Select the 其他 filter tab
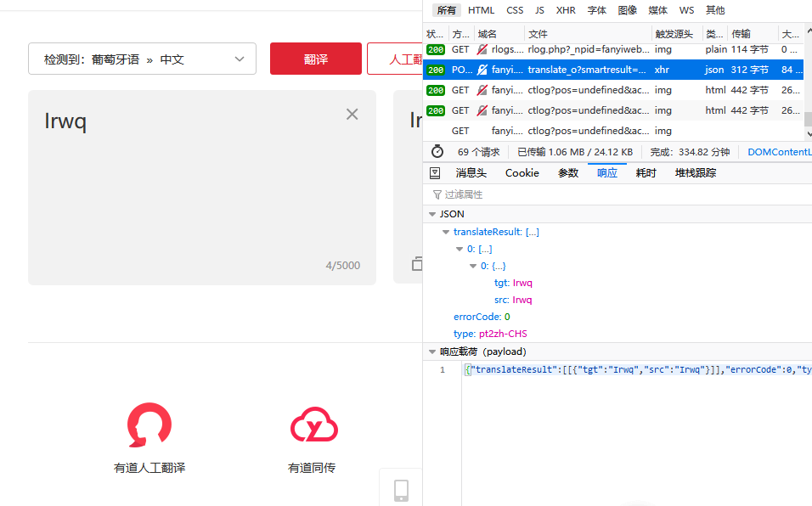Image resolution: width=812 pixels, height=506 pixels. point(715,10)
